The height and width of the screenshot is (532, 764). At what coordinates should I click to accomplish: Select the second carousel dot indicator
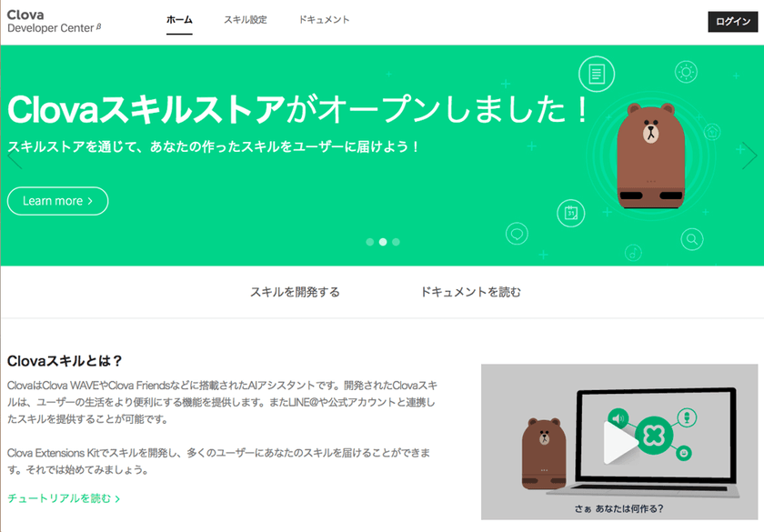[x=383, y=242]
